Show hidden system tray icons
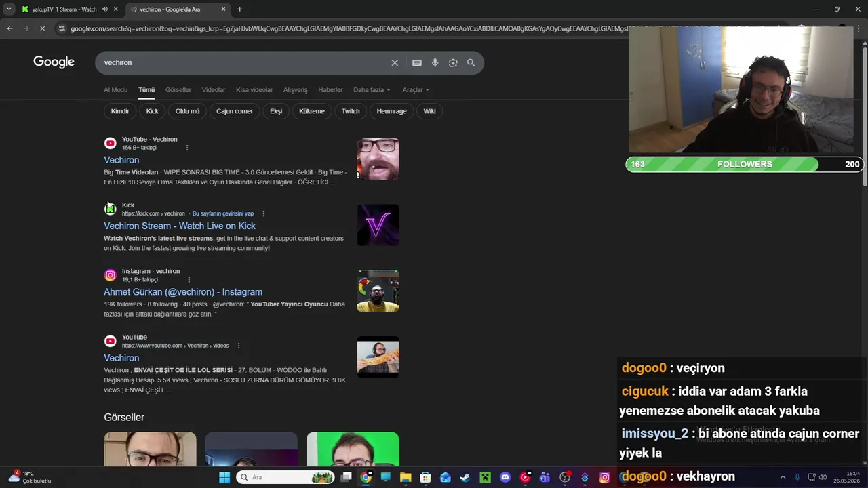The height and width of the screenshot is (488, 868). (x=783, y=477)
